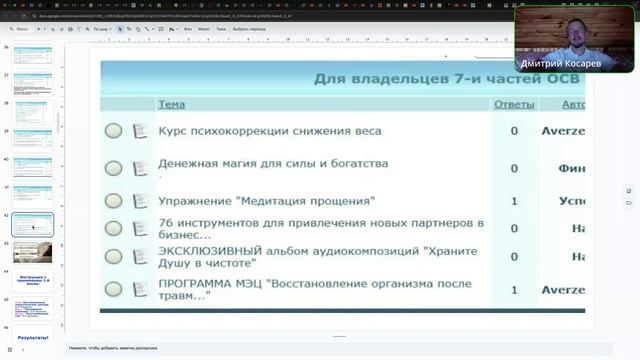The width and height of the screenshot is (640, 360).
Task: Activate the paint format tool
Action: pos(79,29)
